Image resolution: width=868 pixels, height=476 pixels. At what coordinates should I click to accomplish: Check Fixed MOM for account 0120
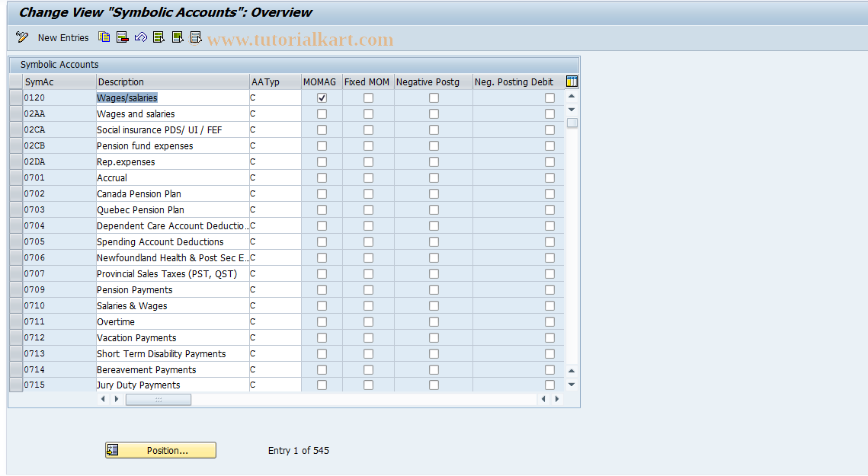coord(368,98)
